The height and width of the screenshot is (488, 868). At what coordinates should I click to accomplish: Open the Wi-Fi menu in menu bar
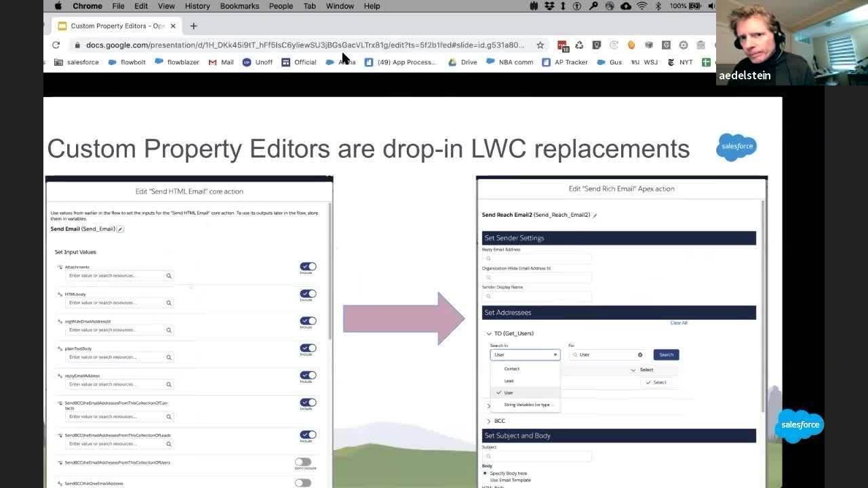click(x=642, y=6)
